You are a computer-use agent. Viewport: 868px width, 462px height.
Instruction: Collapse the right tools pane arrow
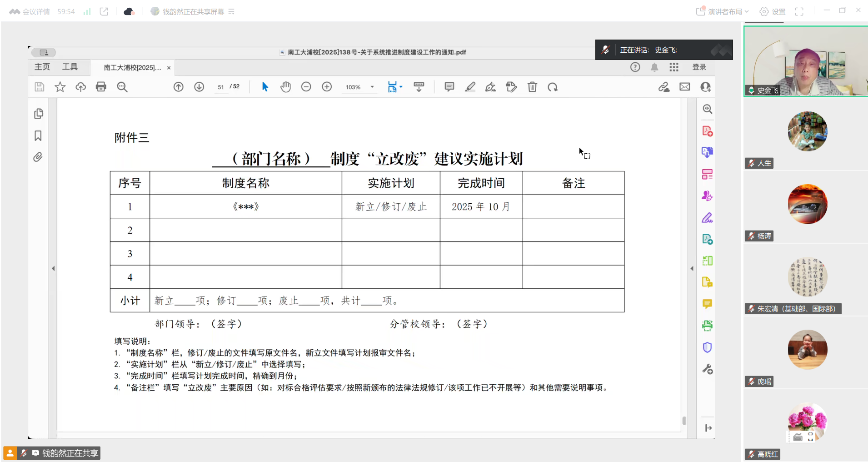pos(692,269)
